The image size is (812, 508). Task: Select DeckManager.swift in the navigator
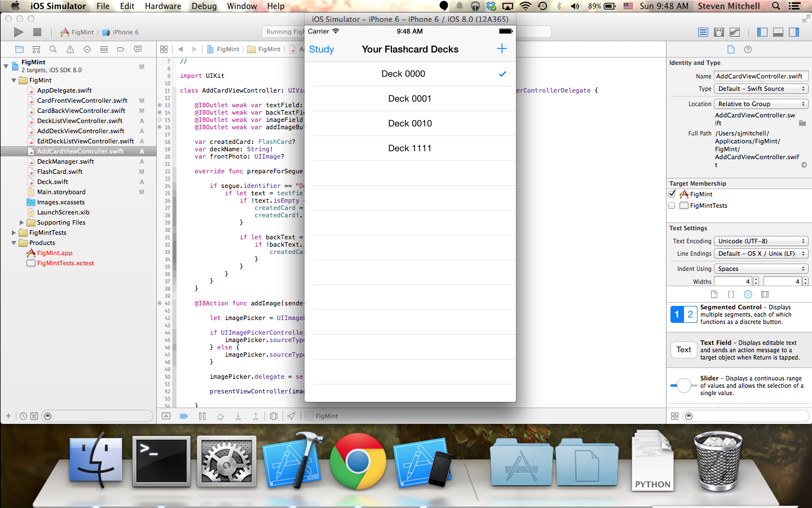[x=65, y=161]
